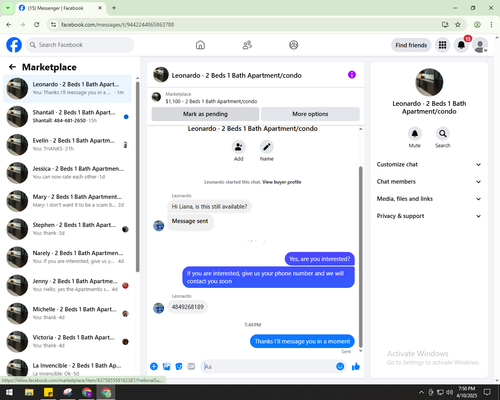Click the large profile picture in right panel
Screen dimensions: 500x400
429,82
